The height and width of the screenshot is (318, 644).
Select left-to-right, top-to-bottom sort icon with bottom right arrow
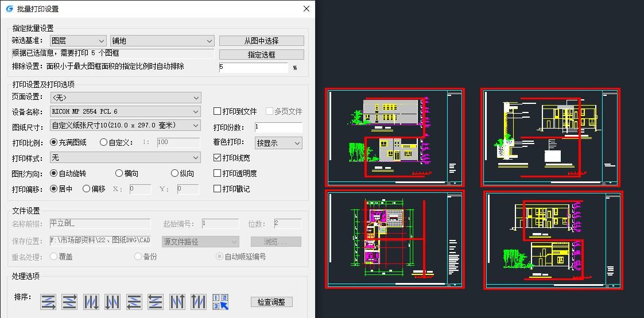[48, 302]
